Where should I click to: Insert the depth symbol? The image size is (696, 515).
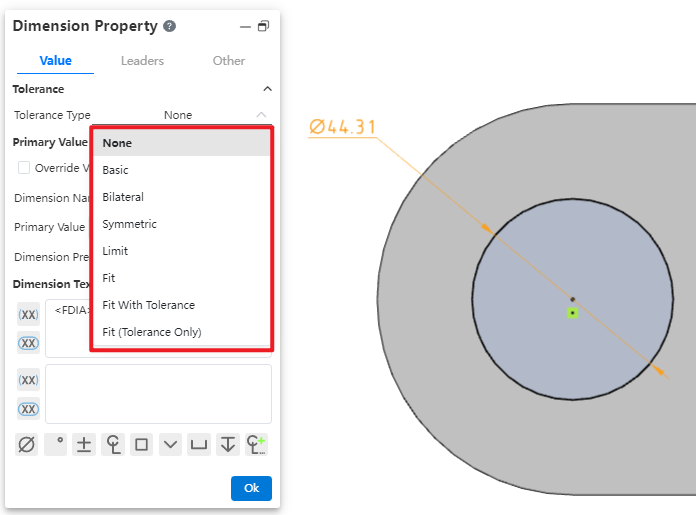228,445
